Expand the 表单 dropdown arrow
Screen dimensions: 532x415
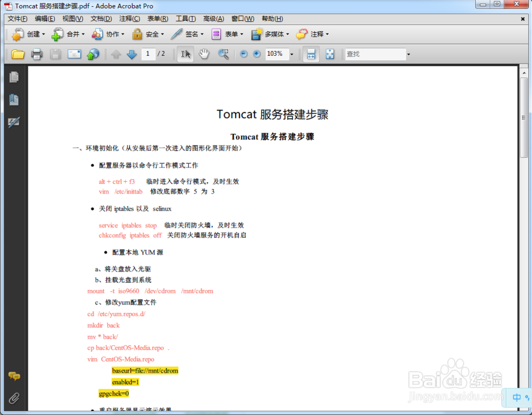pos(242,34)
